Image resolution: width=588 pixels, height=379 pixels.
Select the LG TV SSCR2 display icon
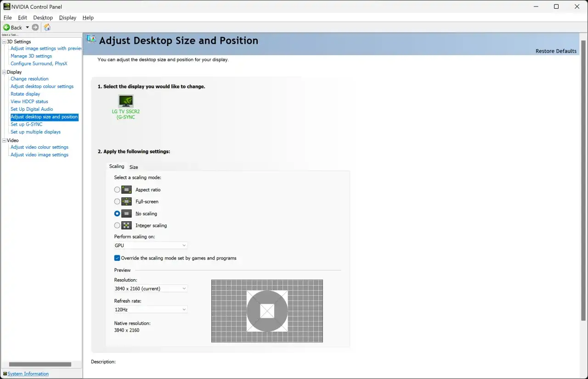click(125, 101)
